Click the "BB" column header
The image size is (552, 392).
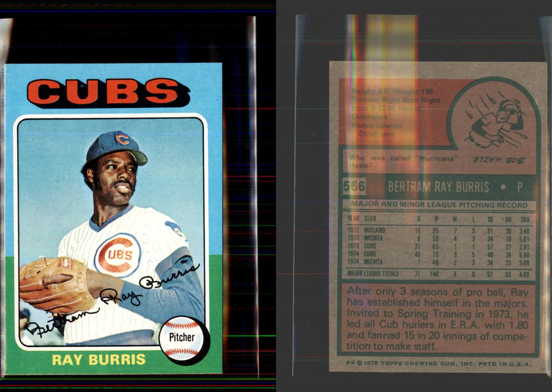[x=508, y=220]
